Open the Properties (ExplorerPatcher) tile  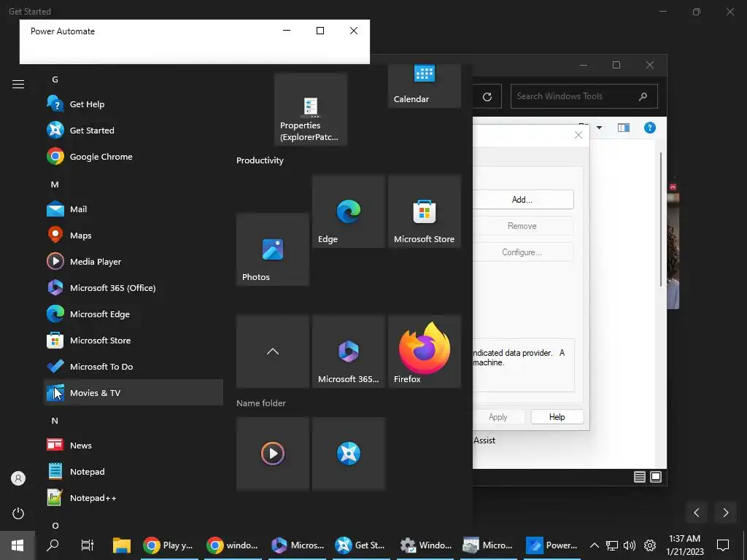tap(311, 109)
